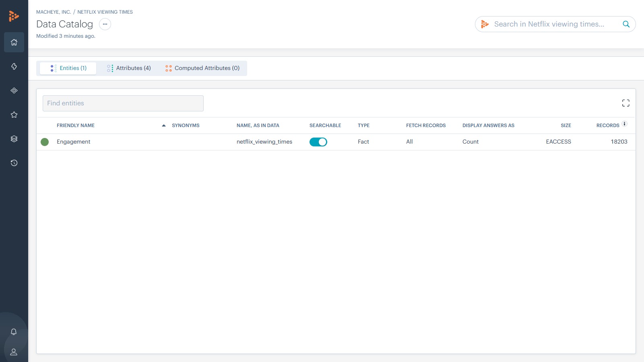Click the Records info icon
The width and height of the screenshot is (644, 362).
pyautogui.click(x=624, y=124)
